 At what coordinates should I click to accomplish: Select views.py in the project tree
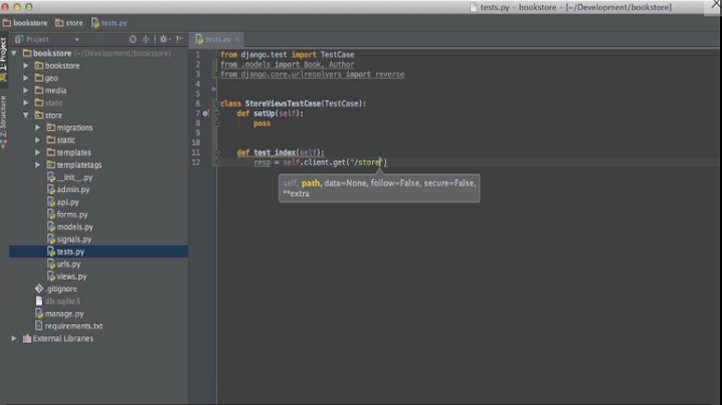tap(71, 276)
